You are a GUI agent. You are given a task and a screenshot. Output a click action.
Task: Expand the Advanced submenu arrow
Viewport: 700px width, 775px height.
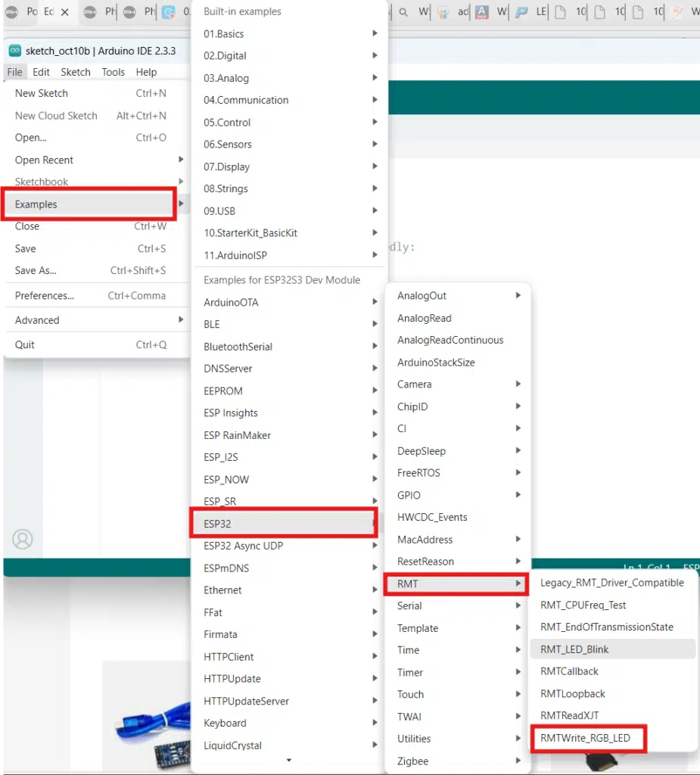(181, 320)
